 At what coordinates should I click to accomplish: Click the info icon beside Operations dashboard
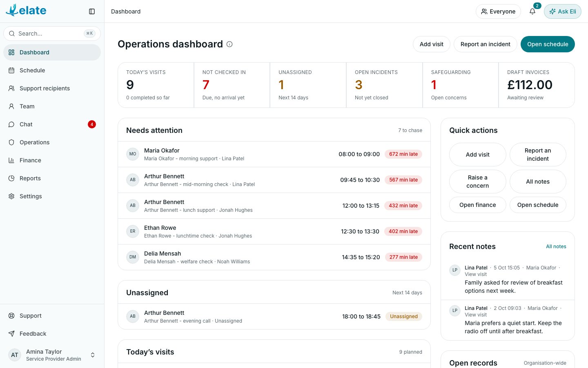pos(229,44)
